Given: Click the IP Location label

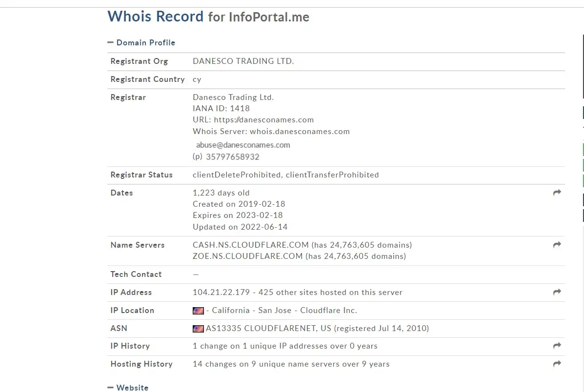Looking at the screenshot, I should [132, 311].
